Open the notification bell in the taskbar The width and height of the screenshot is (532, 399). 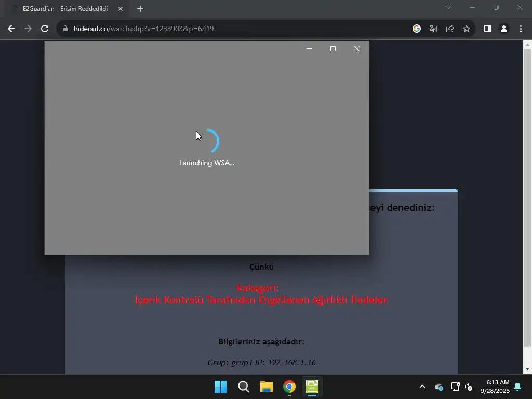[518, 387]
